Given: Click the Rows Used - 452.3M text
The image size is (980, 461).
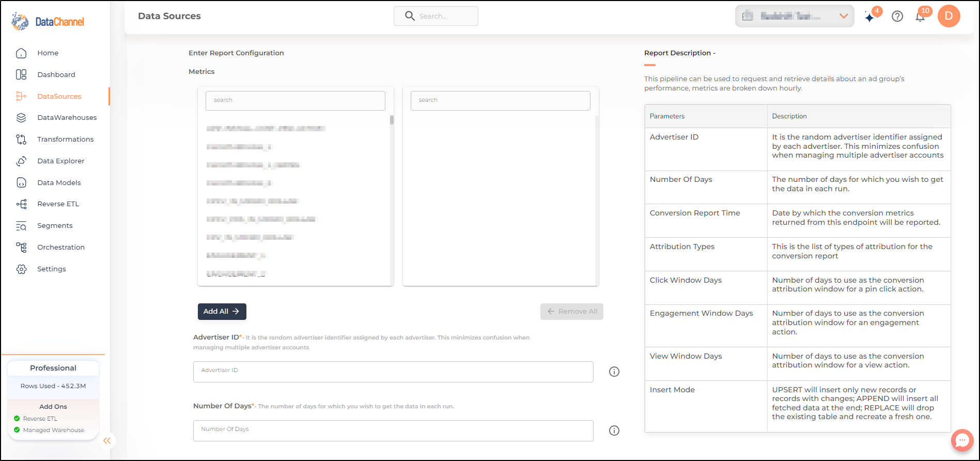Looking at the screenshot, I should pyautogui.click(x=53, y=386).
